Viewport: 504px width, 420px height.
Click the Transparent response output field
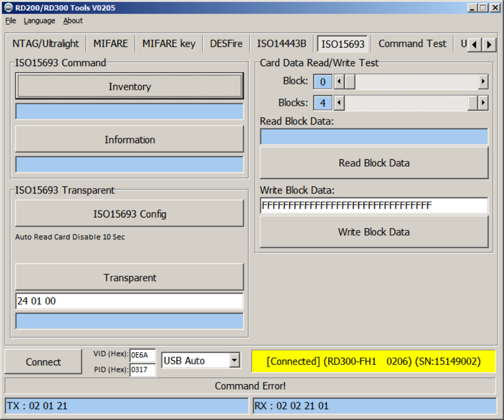(x=129, y=321)
